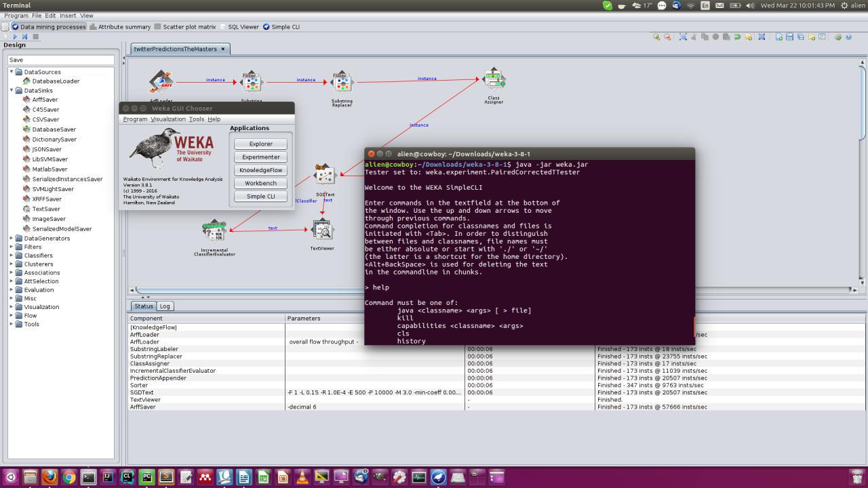The image size is (868, 488).
Task: Select CSVSaver in DataSinks tree
Action: pos(45,119)
